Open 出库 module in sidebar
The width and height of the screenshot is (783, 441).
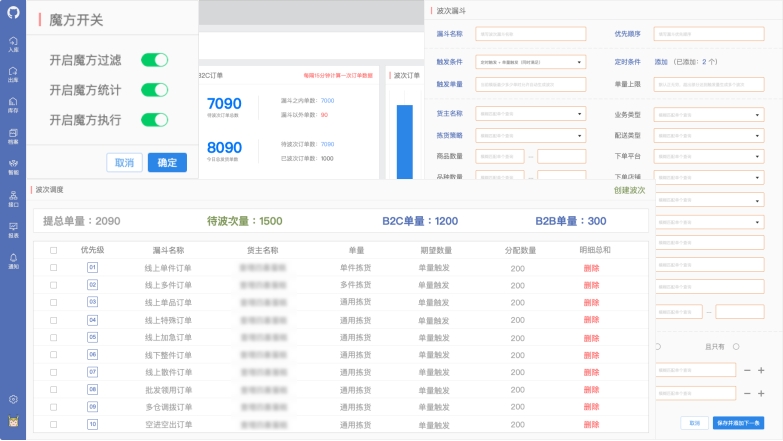pos(13,74)
